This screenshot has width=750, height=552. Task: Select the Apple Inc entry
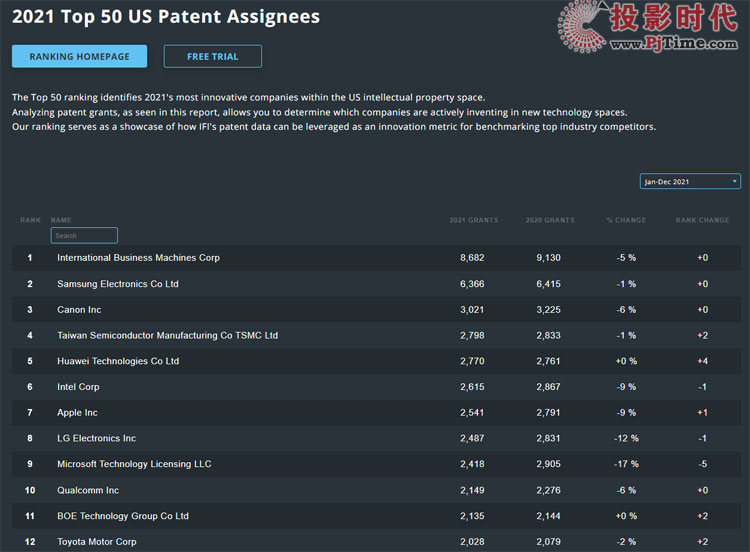[x=77, y=413]
